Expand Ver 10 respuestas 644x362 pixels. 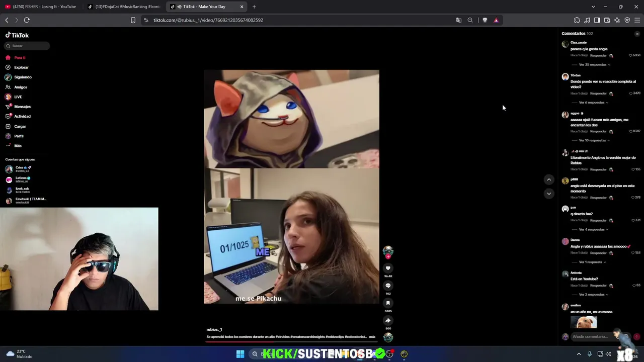[x=595, y=140]
